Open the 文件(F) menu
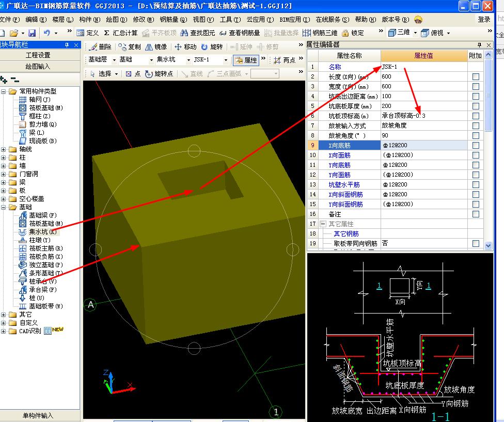The image size is (504, 422). tap(10, 20)
